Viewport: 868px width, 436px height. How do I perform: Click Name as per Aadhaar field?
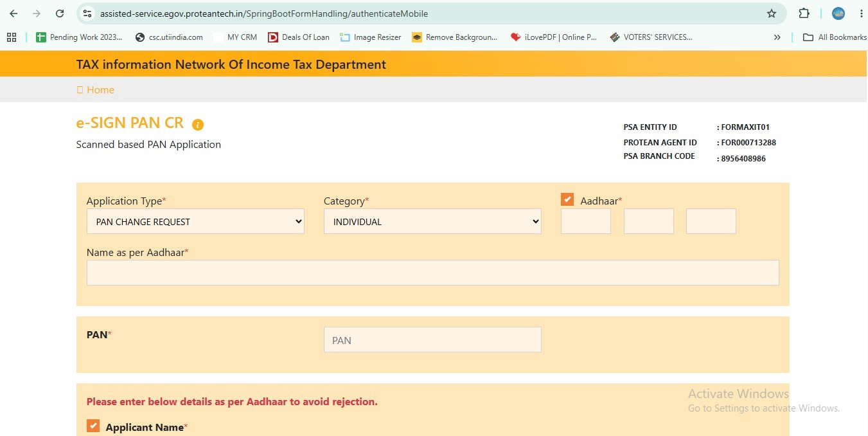point(432,273)
